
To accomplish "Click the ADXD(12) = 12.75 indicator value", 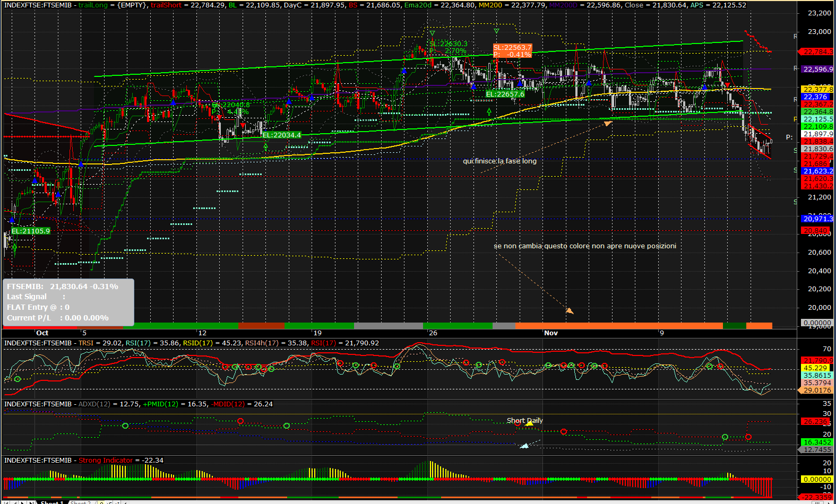I will point(109,404).
